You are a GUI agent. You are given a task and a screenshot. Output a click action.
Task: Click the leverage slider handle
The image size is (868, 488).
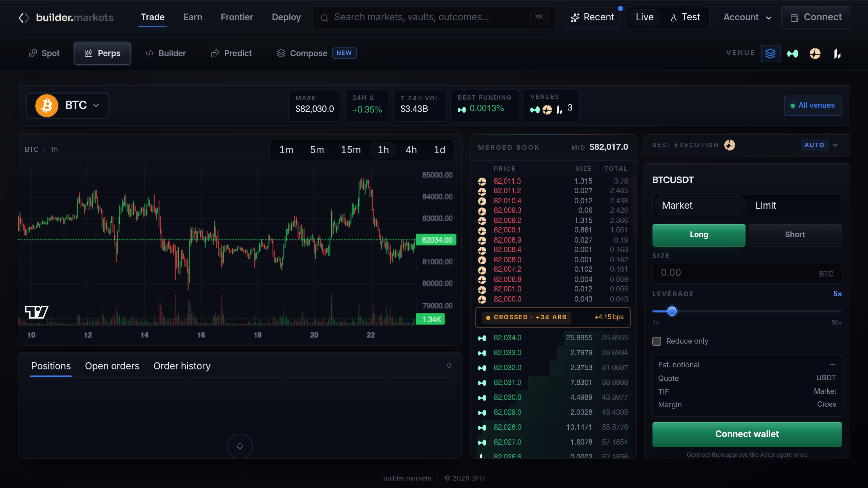tap(672, 311)
